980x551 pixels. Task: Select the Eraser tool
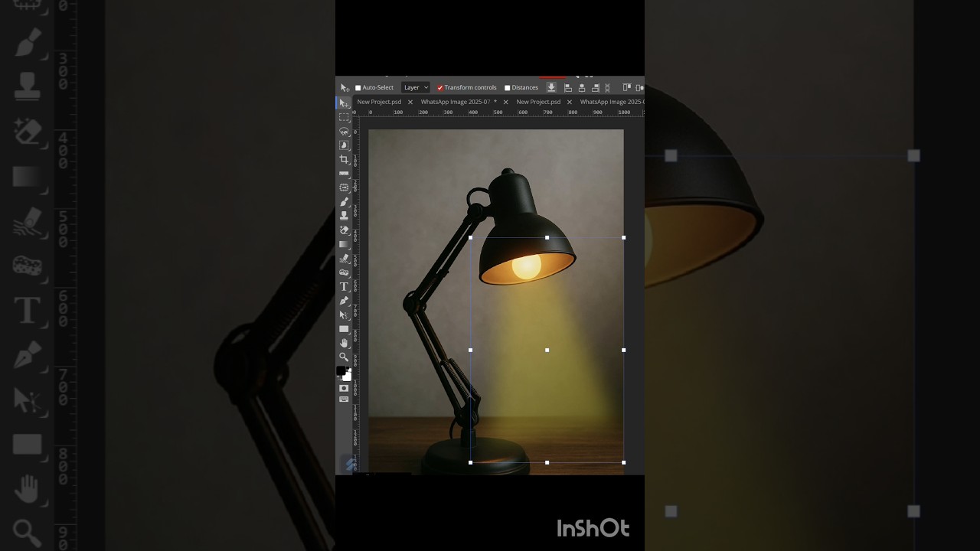tap(344, 230)
